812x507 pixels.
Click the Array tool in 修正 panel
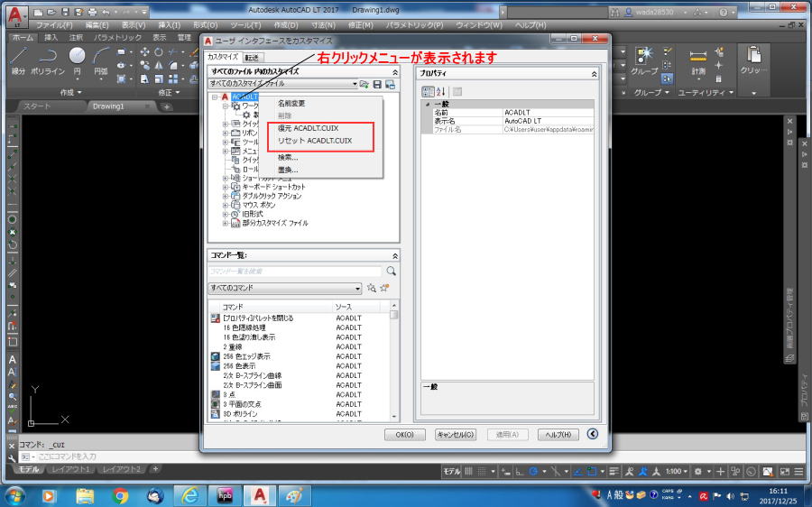[x=173, y=78]
